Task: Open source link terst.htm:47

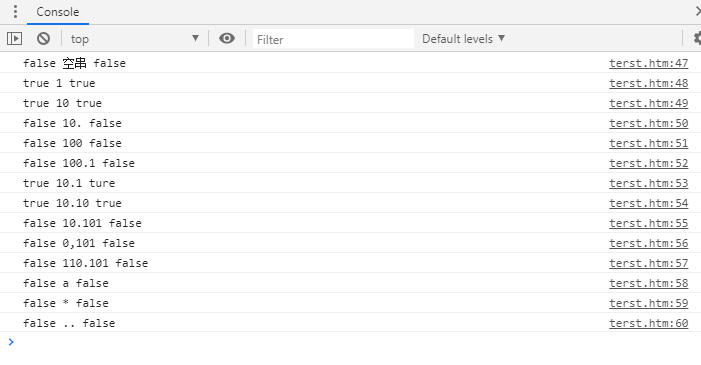Action: [x=648, y=63]
